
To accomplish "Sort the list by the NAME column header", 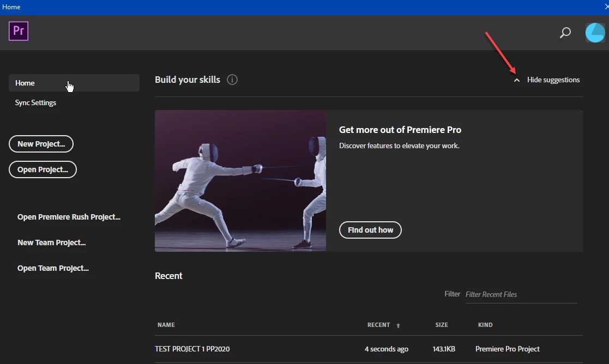I will pyautogui.click(x=166, y=325).
